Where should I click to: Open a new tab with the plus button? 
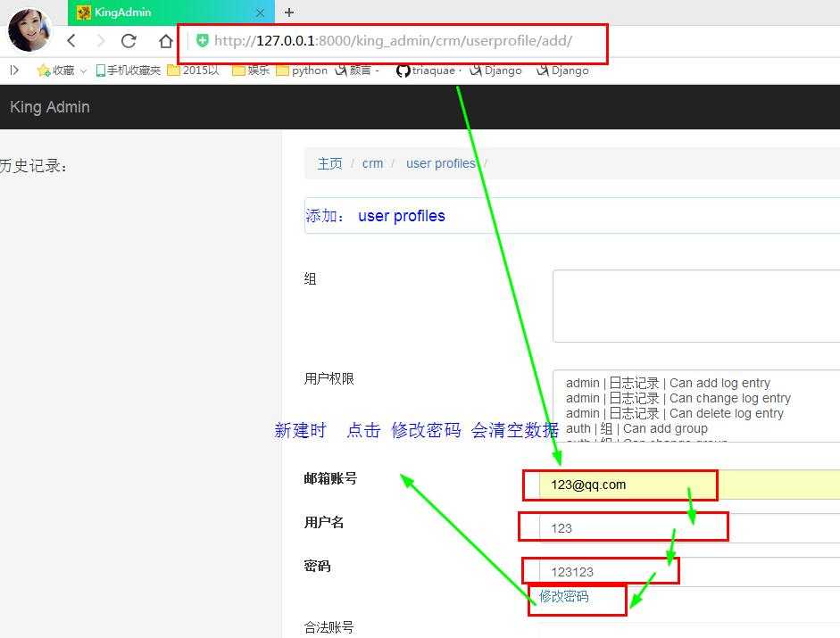tap(289, 12)
